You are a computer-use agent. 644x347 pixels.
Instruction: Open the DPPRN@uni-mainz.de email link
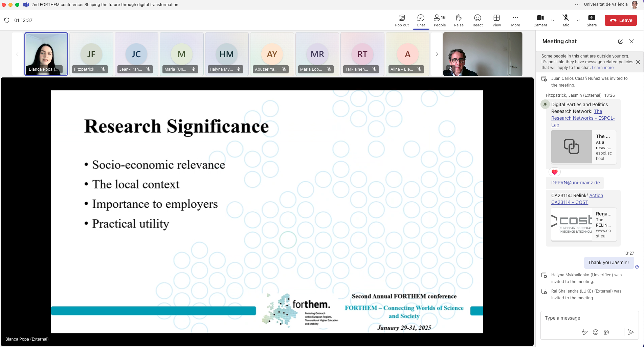pos(575,183)
